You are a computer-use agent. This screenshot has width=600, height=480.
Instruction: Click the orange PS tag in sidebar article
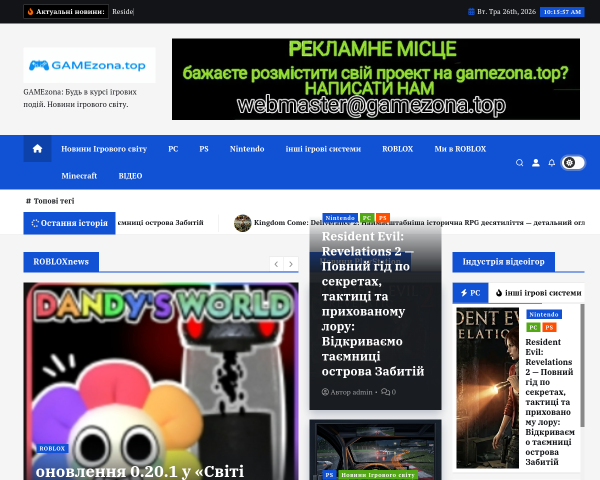click(549, 327)
